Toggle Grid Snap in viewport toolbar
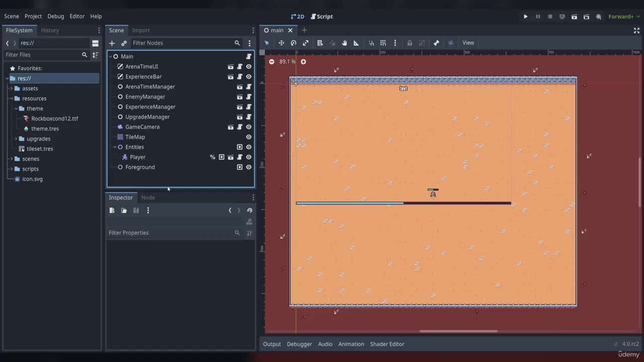This screenshot has width=644, height=362. pos(383,43)
